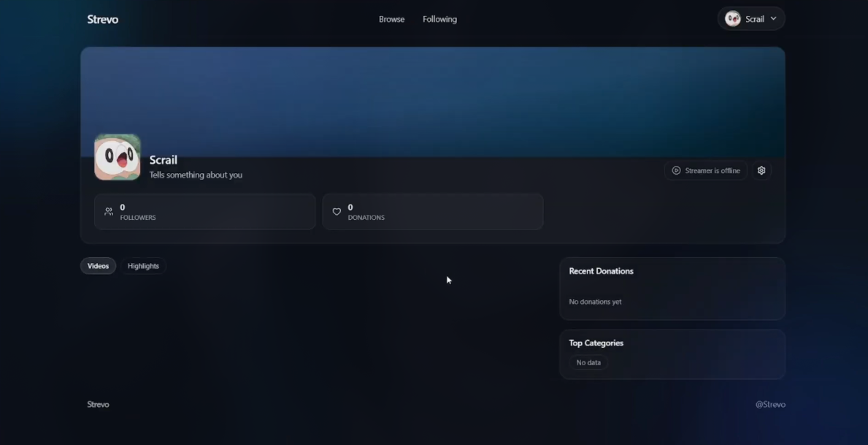This screenshot has height=445, width=868.
Task: Click the Strevo logo in header
Action: click(102, 20)
